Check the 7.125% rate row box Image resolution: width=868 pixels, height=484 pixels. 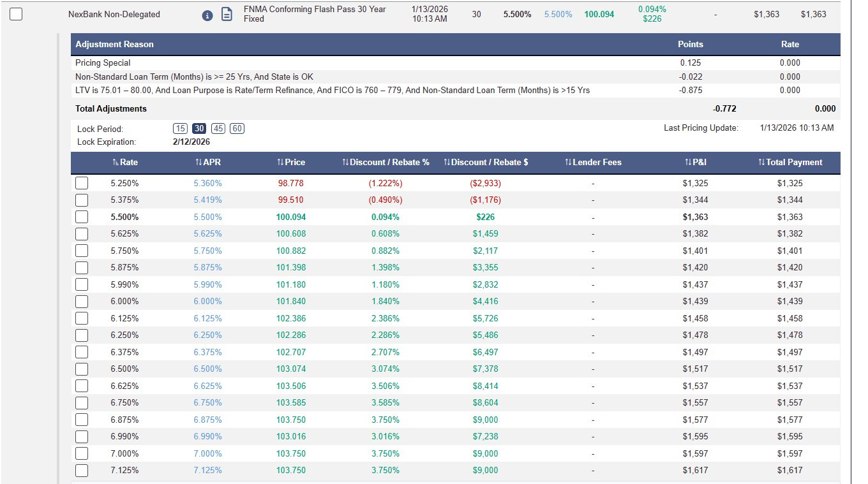click(x=82, y=470)
